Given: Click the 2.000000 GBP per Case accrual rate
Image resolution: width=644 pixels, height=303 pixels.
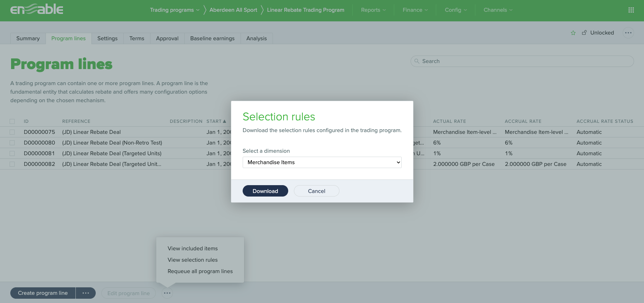Looking at the screenshot, I should point(535,164).
